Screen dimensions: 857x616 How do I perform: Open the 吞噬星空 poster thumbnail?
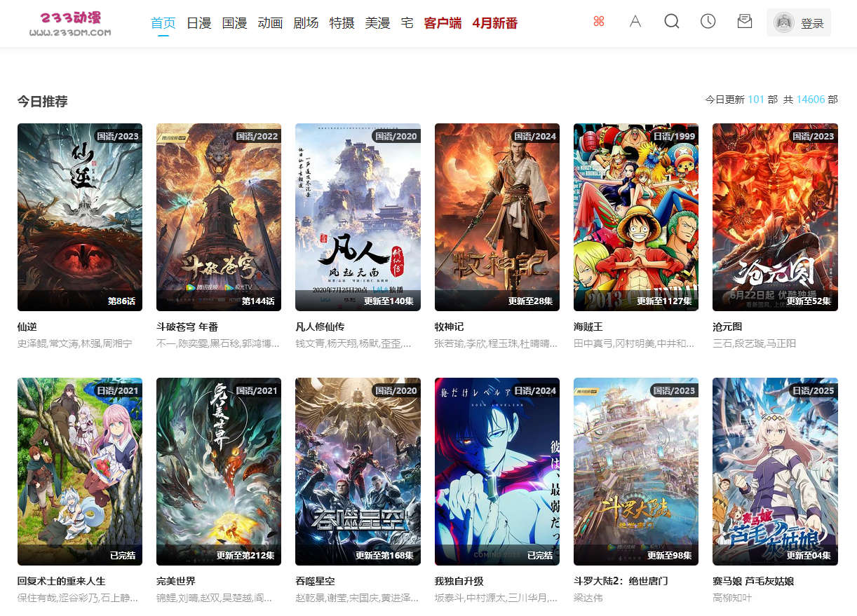[358, 472]
